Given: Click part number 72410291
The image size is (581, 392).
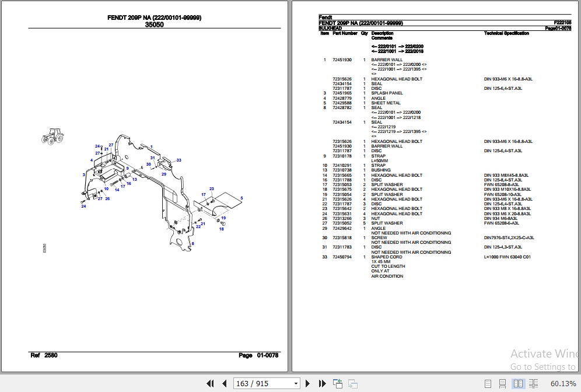Looking at the screenshot, I should tap(342, 165).
